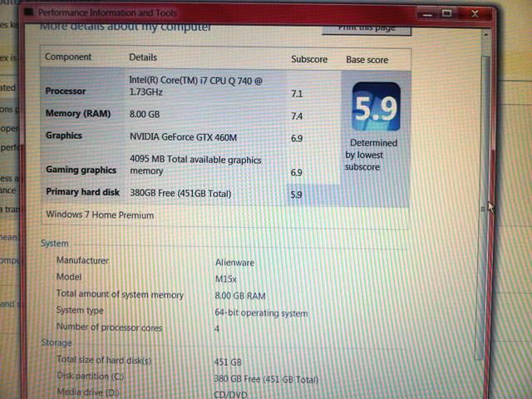Click the 8.00 GB memory detail
Screen dimensions: 532x399
145,115
